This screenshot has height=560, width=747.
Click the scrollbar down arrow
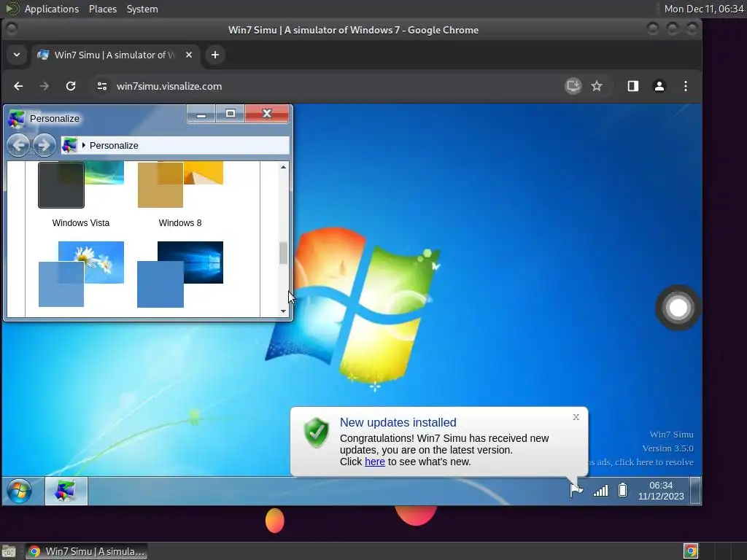click(x=284, y=311)
